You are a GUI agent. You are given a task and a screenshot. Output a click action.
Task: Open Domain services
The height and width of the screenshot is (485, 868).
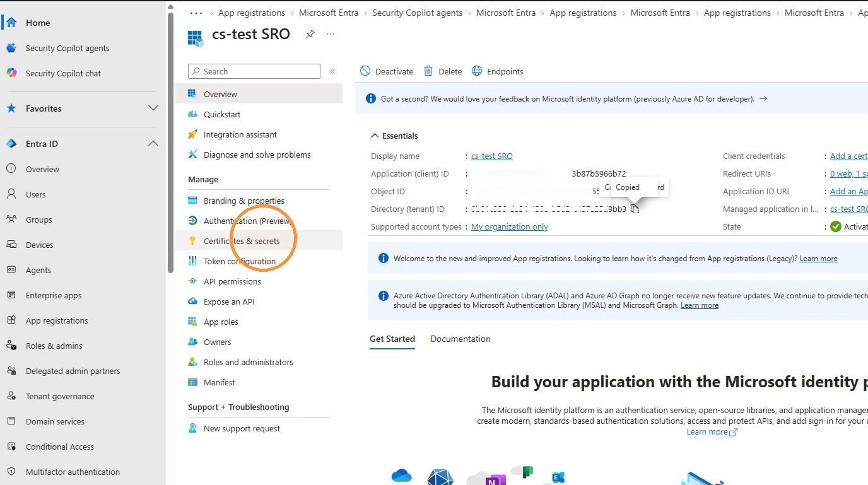point(55,421)
